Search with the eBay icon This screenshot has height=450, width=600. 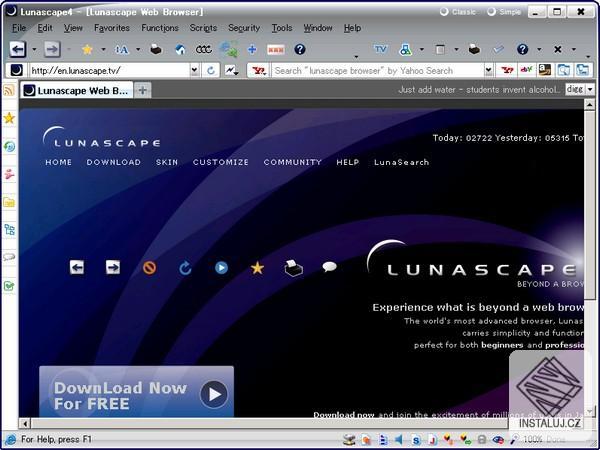coord(527,70)
